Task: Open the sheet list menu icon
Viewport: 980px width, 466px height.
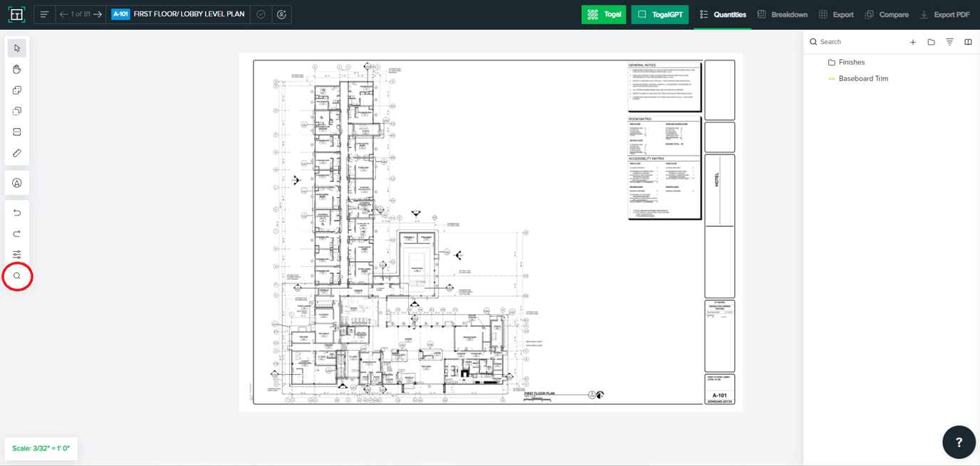Action: 44,14
